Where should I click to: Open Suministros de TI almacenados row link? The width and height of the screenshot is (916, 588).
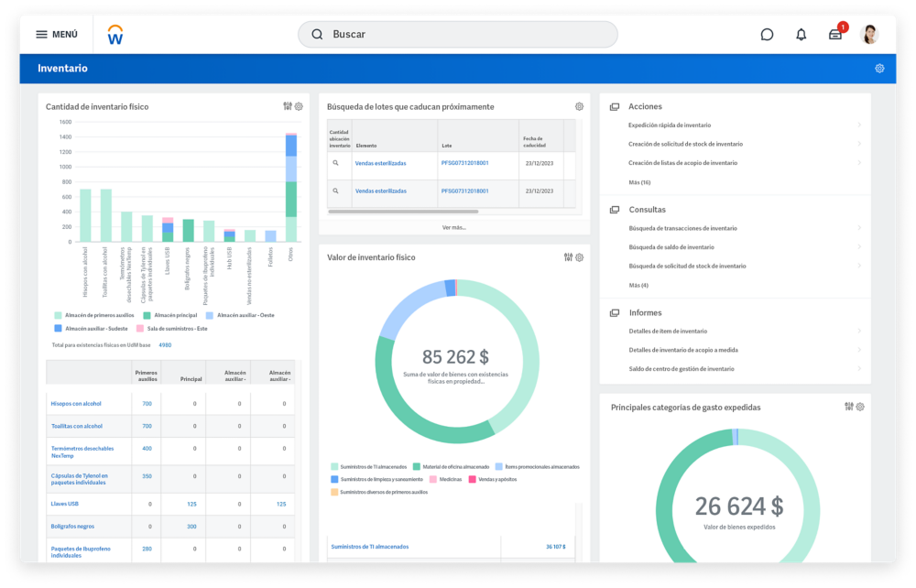point(370,547)
